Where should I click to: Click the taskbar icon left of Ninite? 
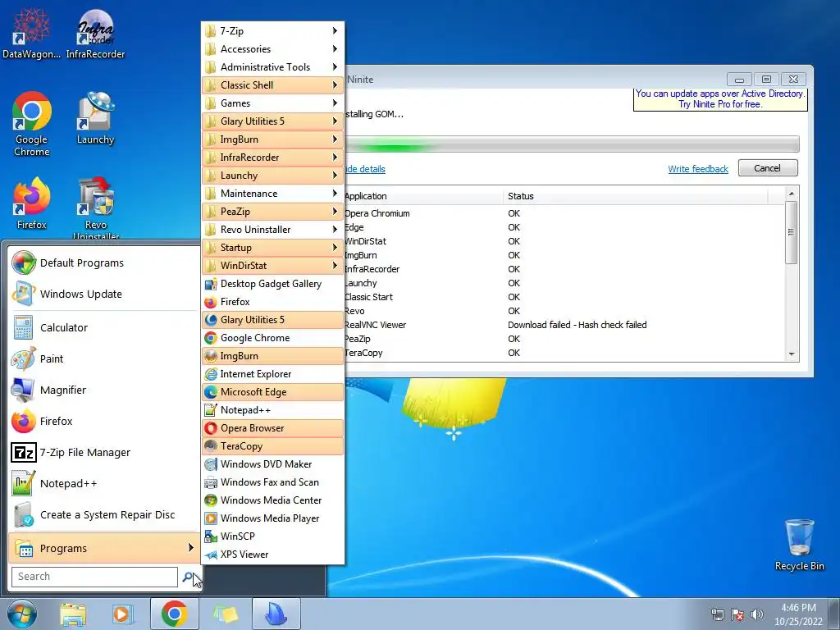click(x=226, y=614)
